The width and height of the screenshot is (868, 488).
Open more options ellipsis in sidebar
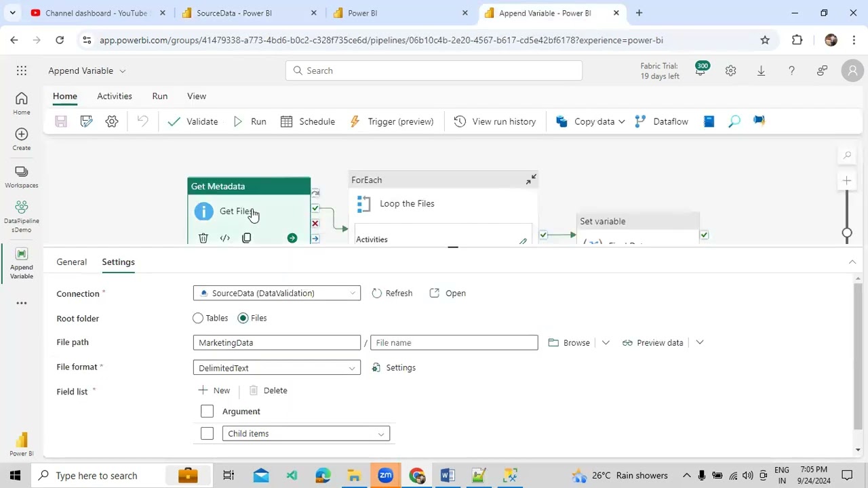point(22,303)
